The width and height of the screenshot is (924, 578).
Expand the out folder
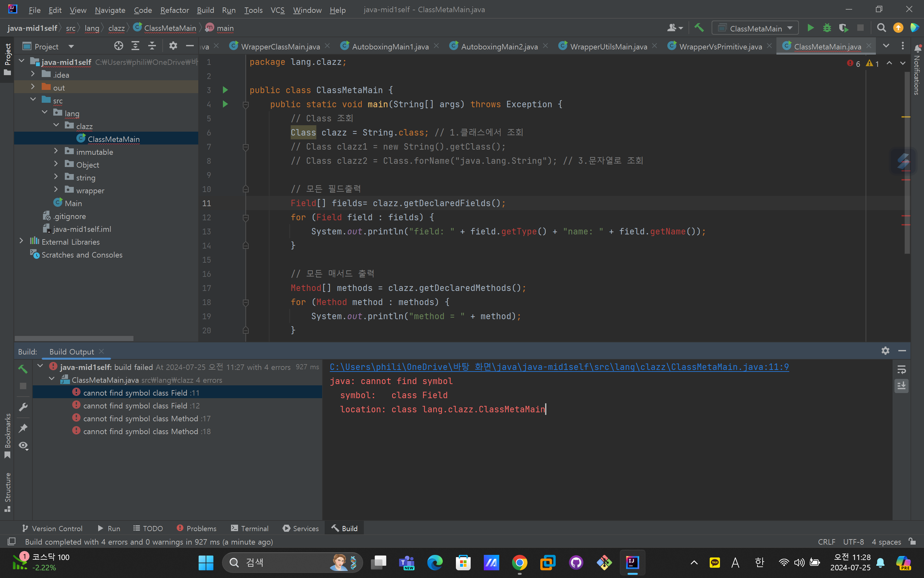[33, 87]
